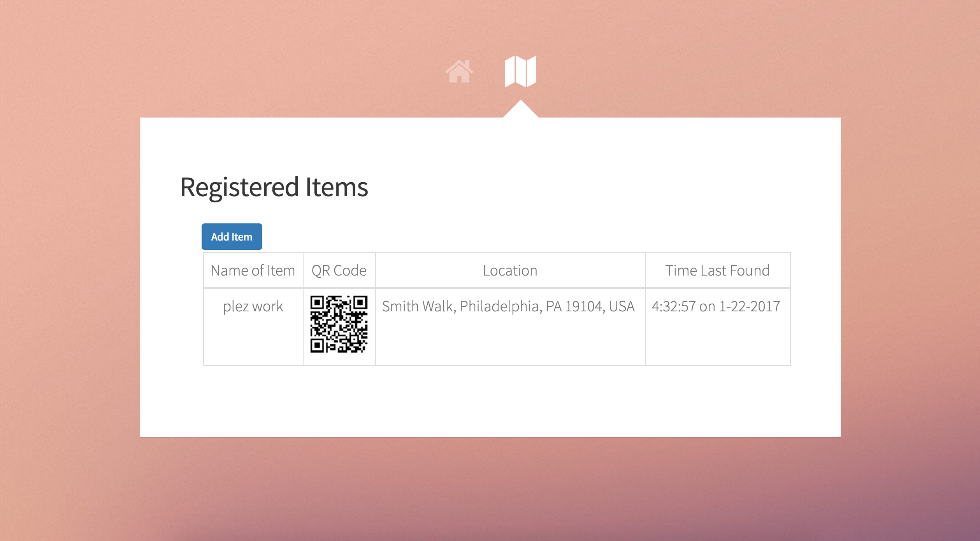Click the plez work QR code image
The width and height of the screenshot is (980, 541).
pos(339,324)
